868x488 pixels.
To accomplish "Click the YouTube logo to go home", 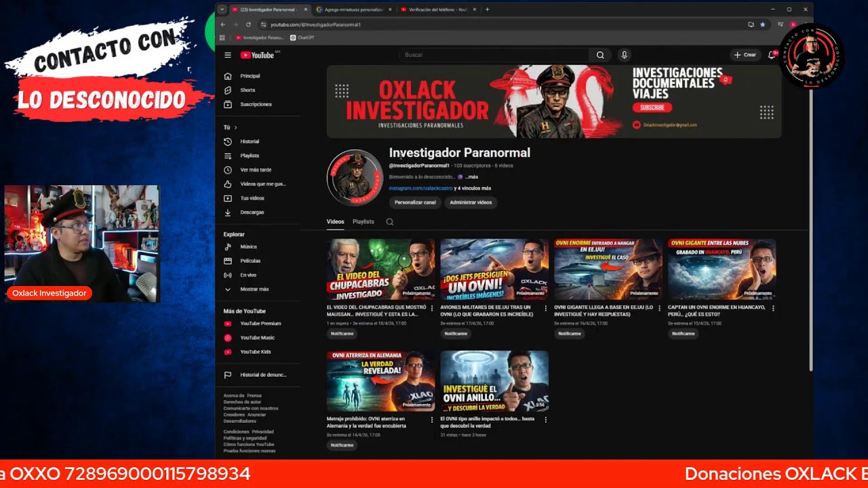I will 257,55.
